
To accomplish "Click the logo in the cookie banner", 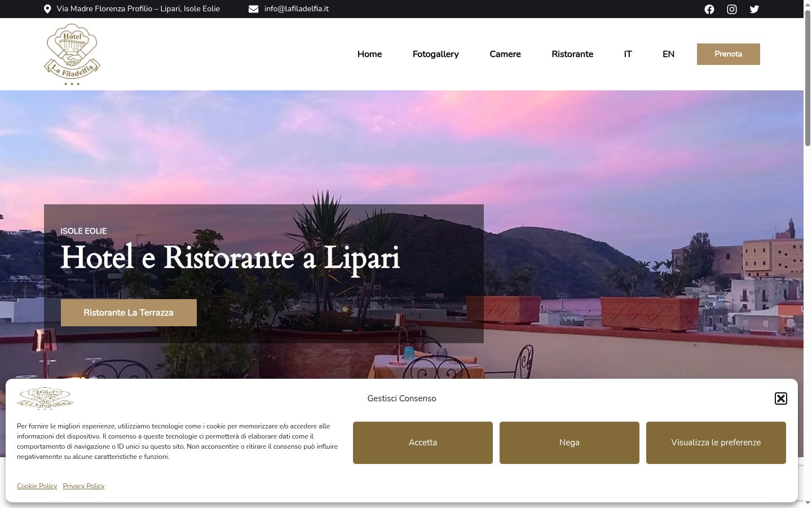I will (45, 398).
